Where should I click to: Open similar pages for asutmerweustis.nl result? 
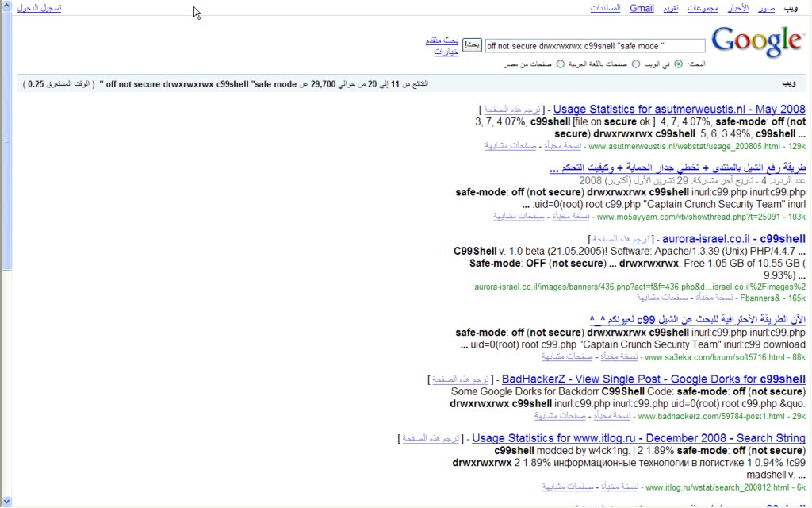click(x=511, y=146)
